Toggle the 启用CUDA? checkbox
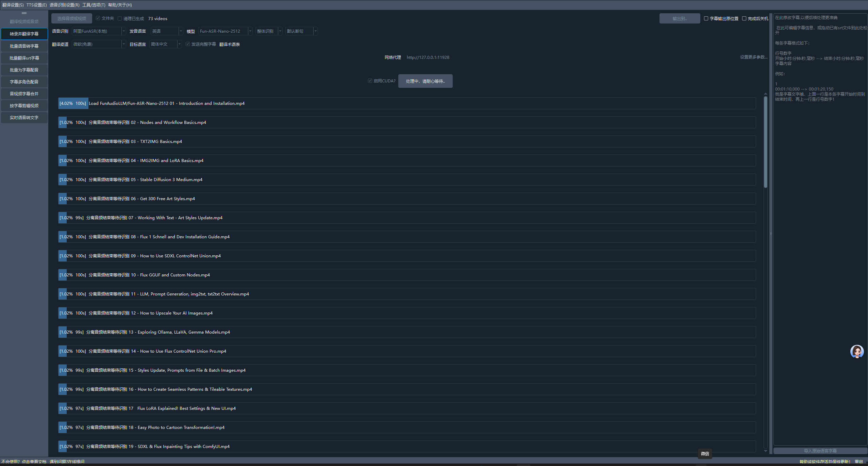This screenshot has width=868, height=466. [x=370, y=81]
